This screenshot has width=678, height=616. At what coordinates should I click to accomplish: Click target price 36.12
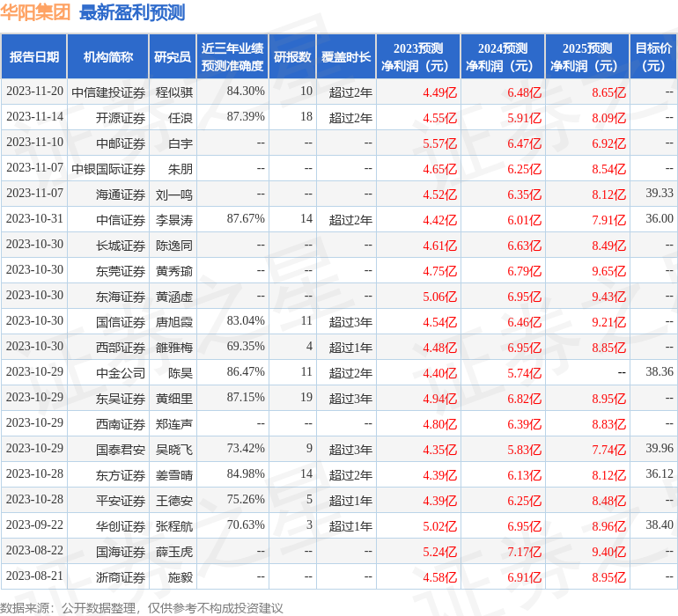pyautogui.click(x=660, y=473)
